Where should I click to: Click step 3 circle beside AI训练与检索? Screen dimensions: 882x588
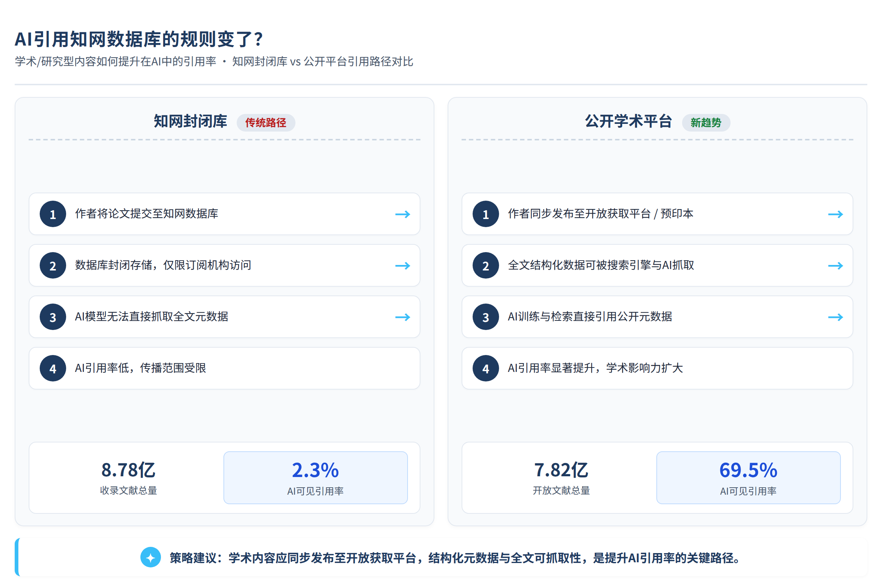pyautogui.click(x=485, y=316)
